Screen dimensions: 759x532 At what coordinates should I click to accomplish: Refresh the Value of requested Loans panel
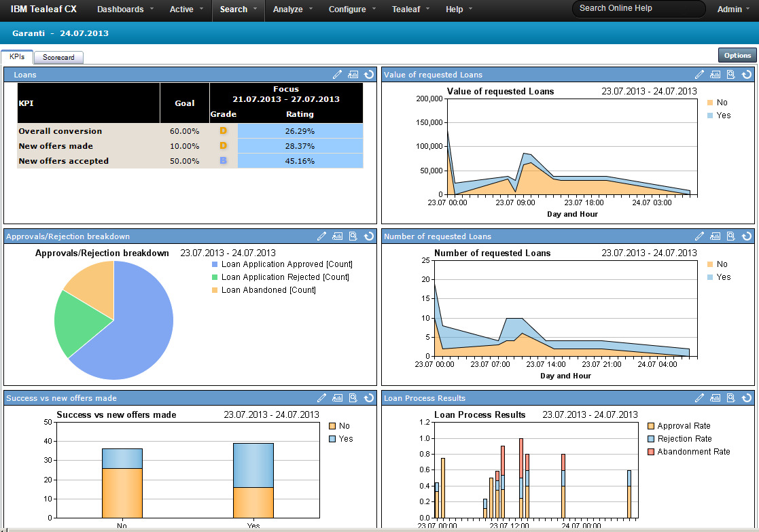coord(747,75)
